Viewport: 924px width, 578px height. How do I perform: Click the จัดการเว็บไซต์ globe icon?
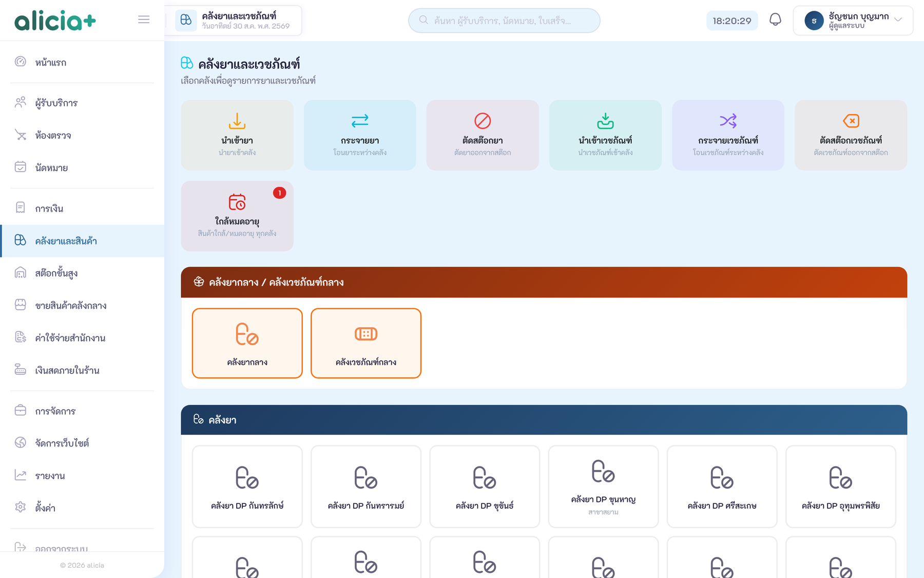[x=21, y=442]
